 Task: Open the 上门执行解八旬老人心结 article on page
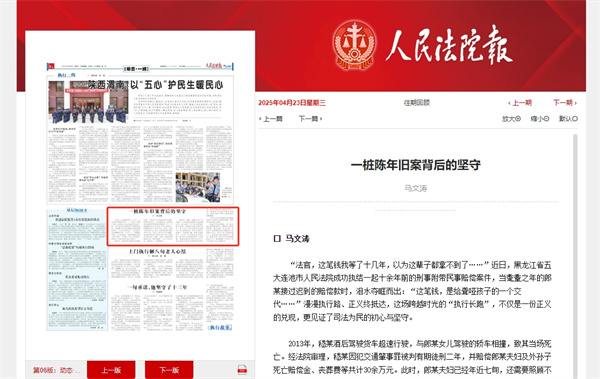click(157, 252)
